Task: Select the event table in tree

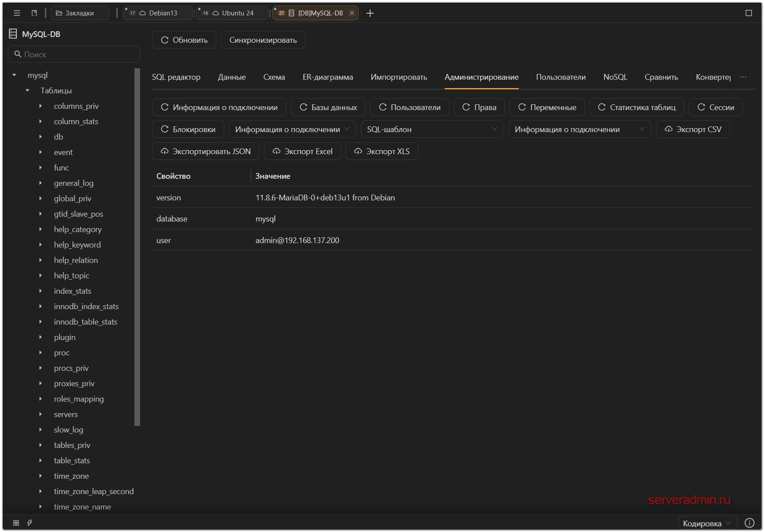Action: [x=63, y=152]
